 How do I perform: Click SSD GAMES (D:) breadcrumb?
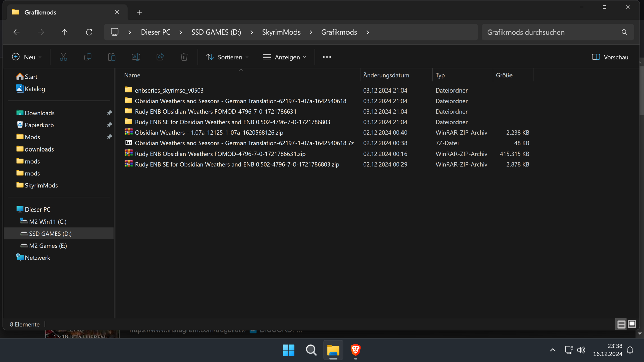tap(216, 32)
